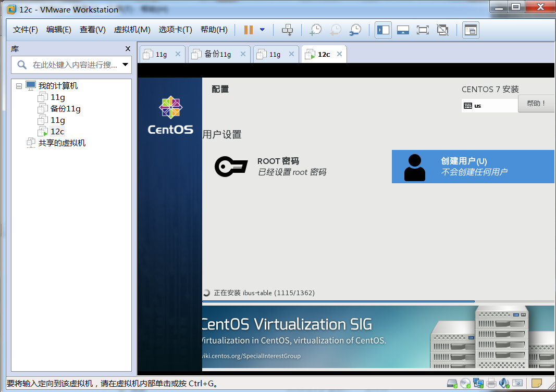Click the key icon for root password
Screen dimensions: 556x392
[231, 167]
